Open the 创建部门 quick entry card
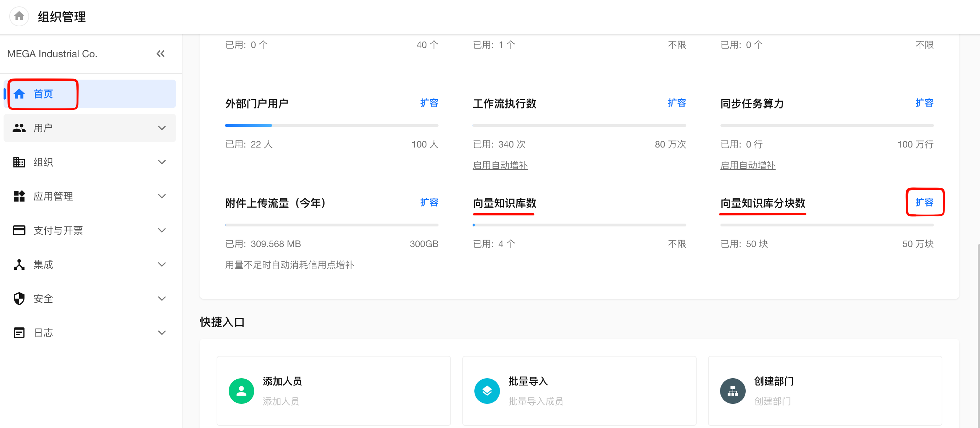Viewport: 980px width, 428px height. 824,391
